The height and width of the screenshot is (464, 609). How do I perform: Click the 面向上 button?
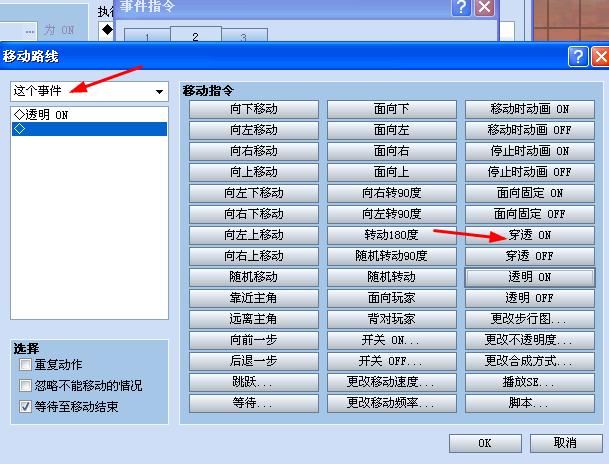click(392, 172)
